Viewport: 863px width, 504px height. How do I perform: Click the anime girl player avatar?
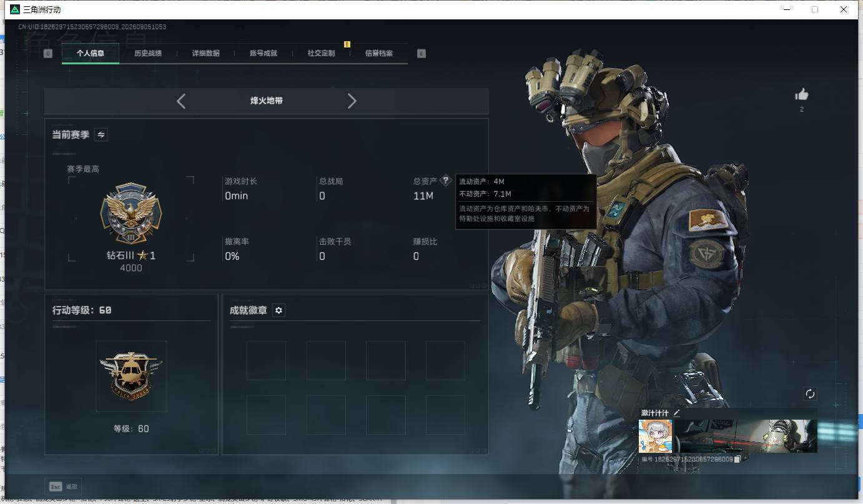pos(656,436)
